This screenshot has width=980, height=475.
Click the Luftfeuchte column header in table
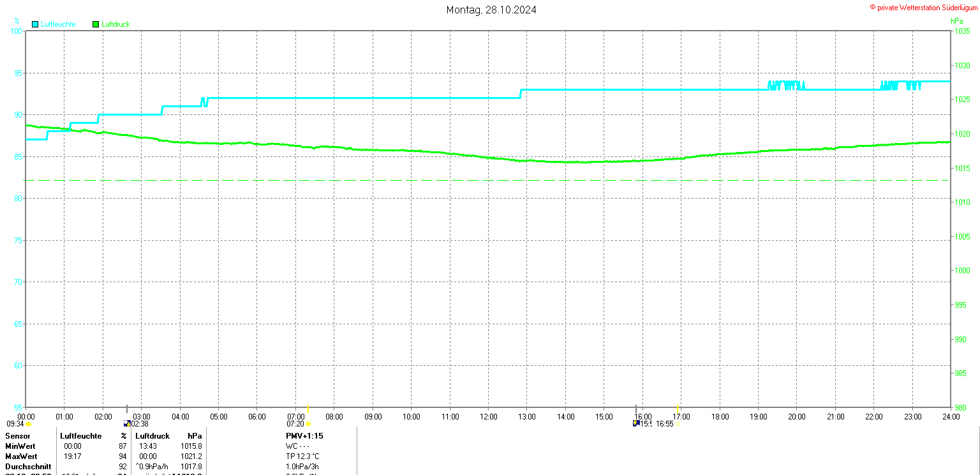(x=81, y=436)
